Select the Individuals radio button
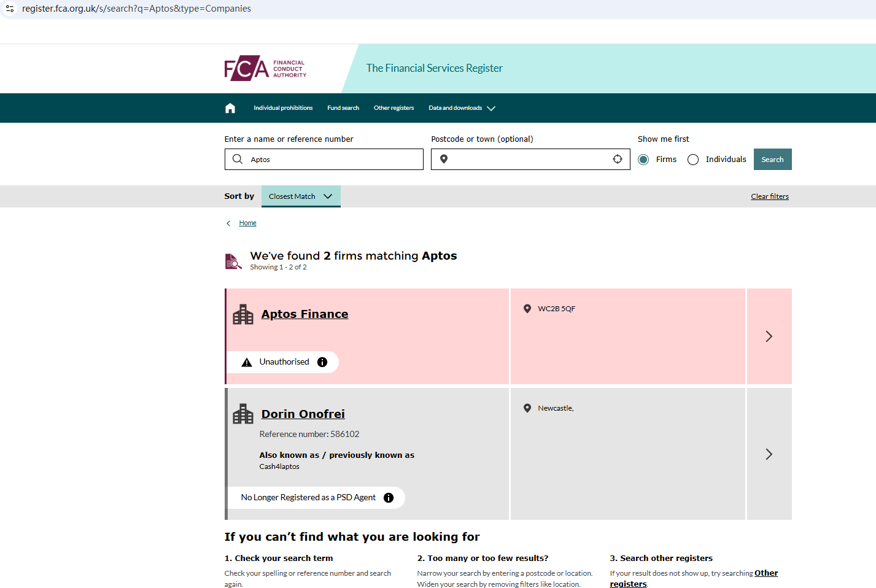Screen dimensions: 876x588 [x=693, y=160]
